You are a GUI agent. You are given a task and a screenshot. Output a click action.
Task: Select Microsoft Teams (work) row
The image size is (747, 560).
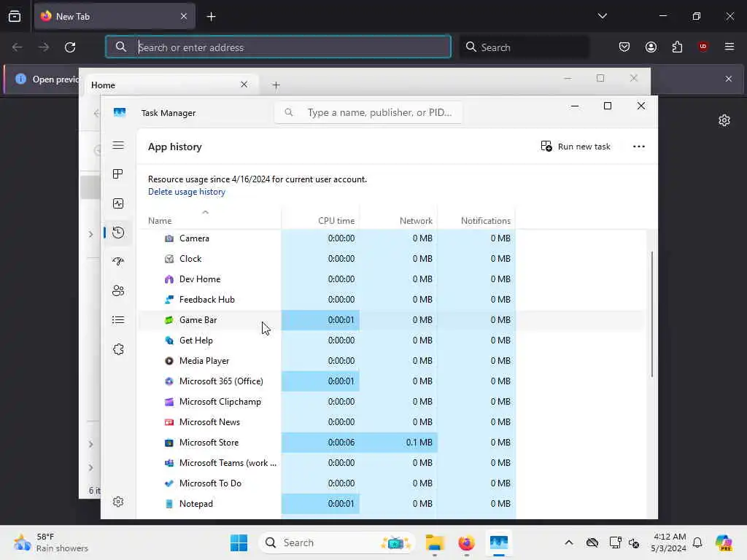point(392,463)
